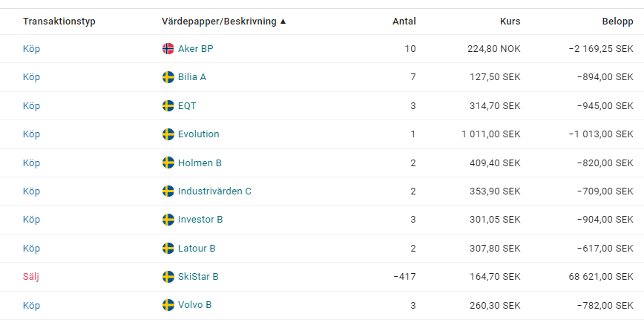The width and height of the screenshot is (644, 328).
Task: Open the Latour B security link
Action: click(197, 249)
